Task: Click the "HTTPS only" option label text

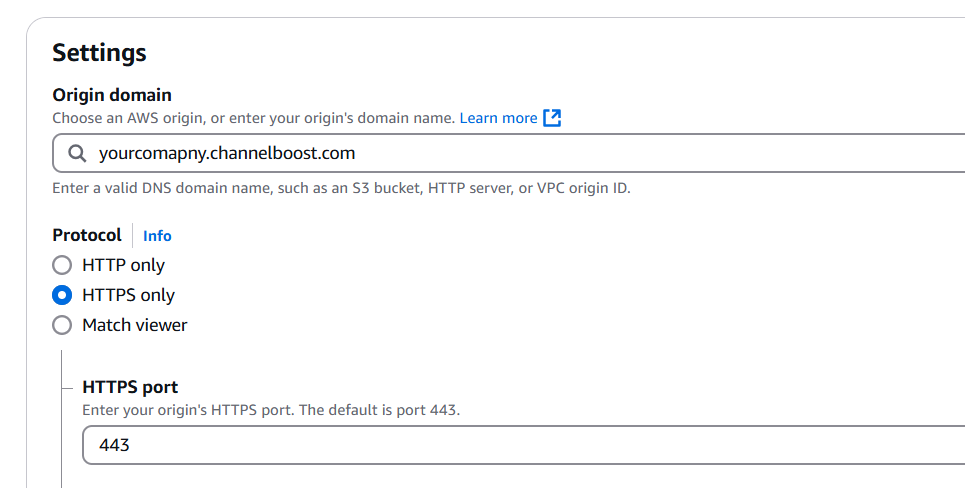Action: point(128,295)
